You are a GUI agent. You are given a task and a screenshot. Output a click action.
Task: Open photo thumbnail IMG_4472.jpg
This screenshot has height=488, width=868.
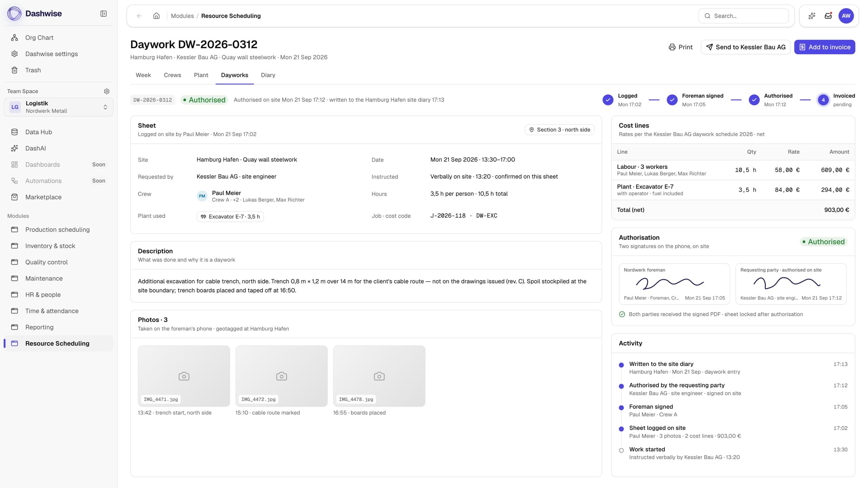pos(281,376)
